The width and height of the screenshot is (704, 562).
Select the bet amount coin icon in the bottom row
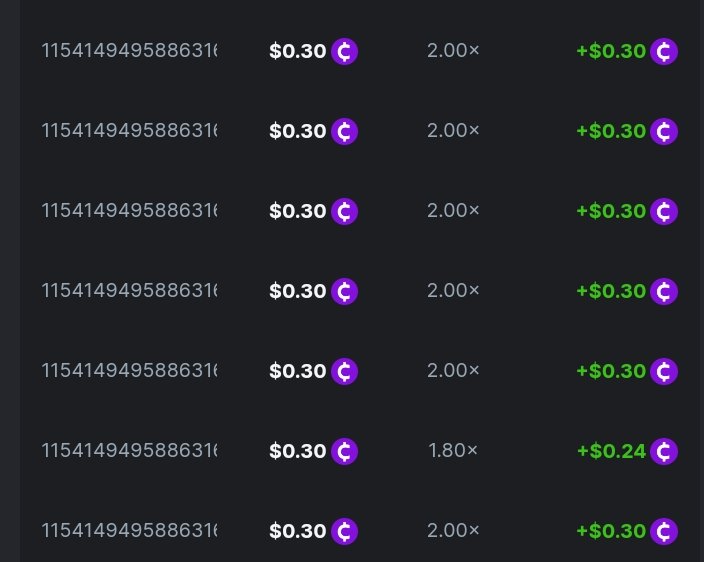point(345,531)
